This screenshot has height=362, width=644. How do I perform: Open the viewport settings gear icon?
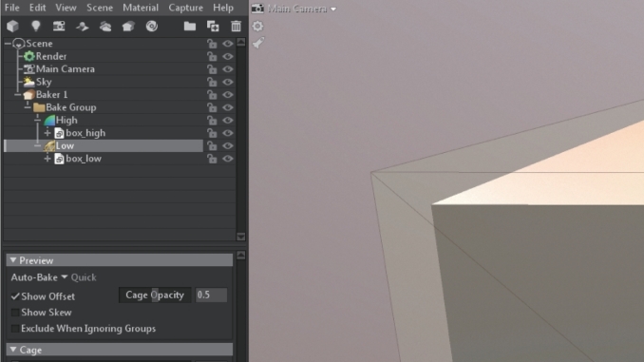(257, 27)
